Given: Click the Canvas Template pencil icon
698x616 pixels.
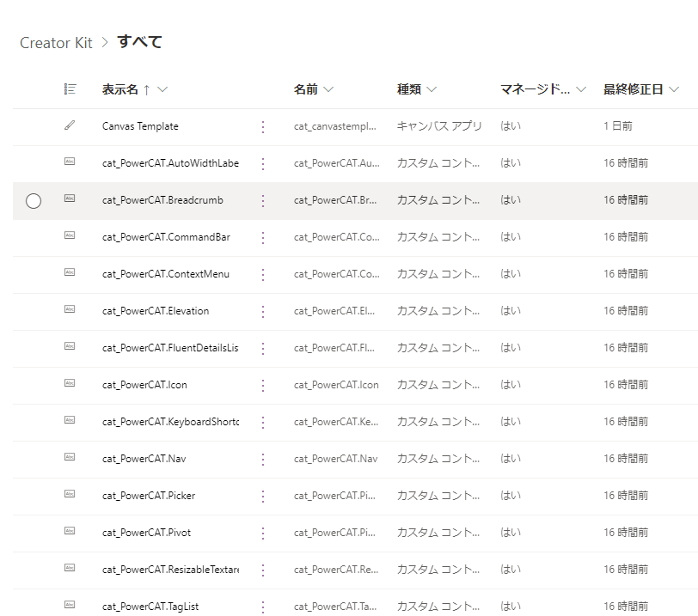Looking at the screenshot, I should point(70,125).
